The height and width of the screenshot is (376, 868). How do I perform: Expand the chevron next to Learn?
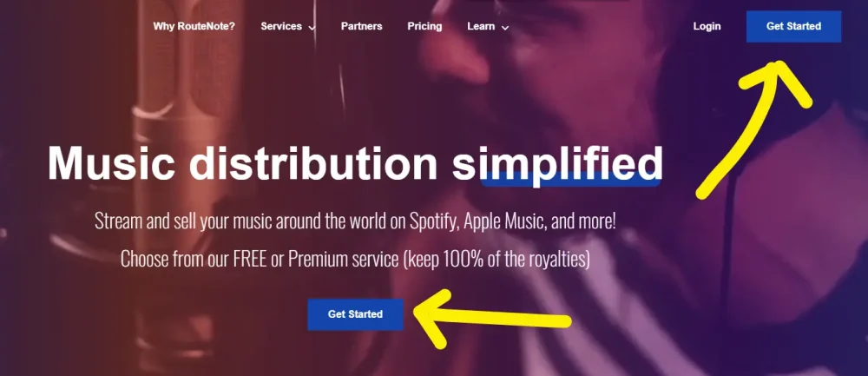coord(505,27)
